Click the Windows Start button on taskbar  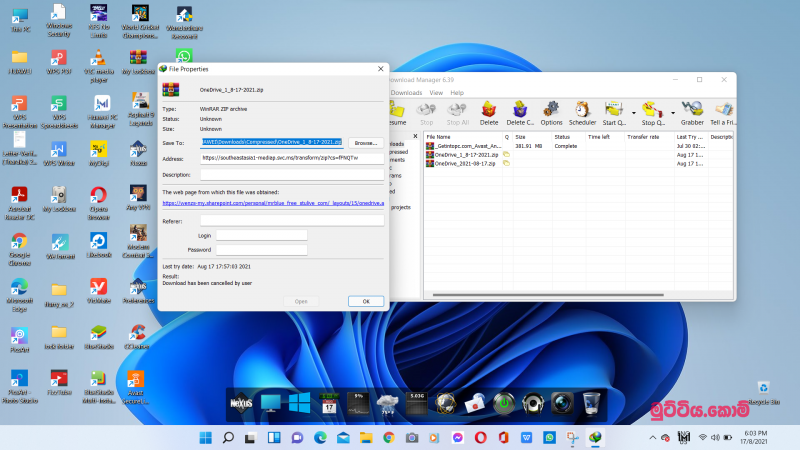pyautogui.click(x=206, y=437)
